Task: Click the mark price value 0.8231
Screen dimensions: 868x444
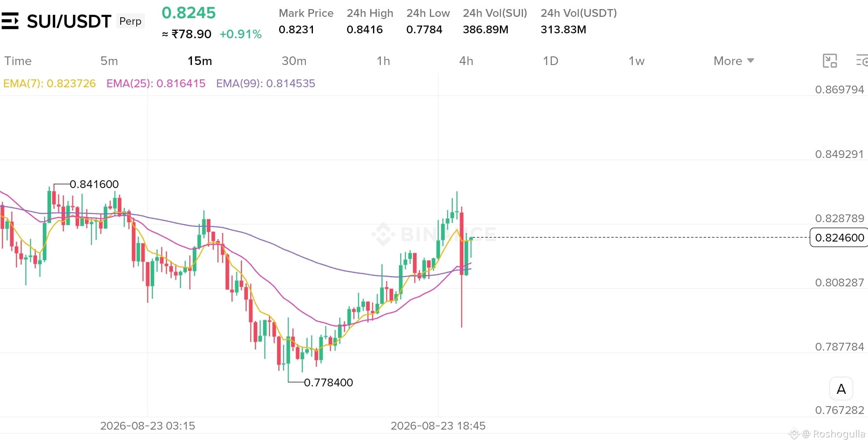Action: pyautogui.click(x=296, y=30)
